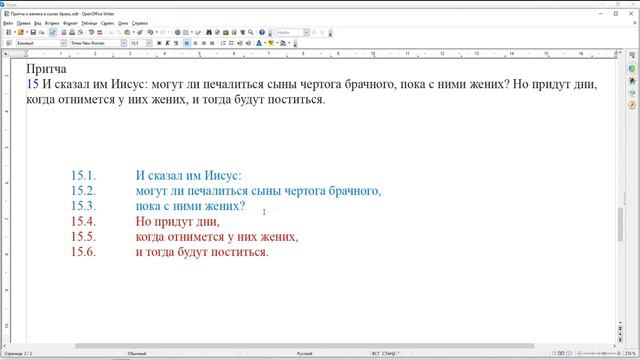Open the Таблица menu
This screenshot has width=640, height=360.
coord(89,23)
